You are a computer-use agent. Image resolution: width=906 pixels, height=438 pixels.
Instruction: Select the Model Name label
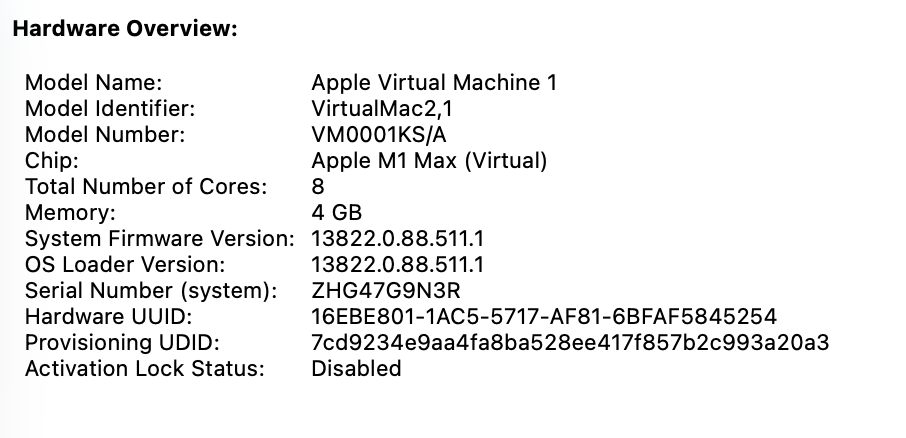click(x=93, y=82)
